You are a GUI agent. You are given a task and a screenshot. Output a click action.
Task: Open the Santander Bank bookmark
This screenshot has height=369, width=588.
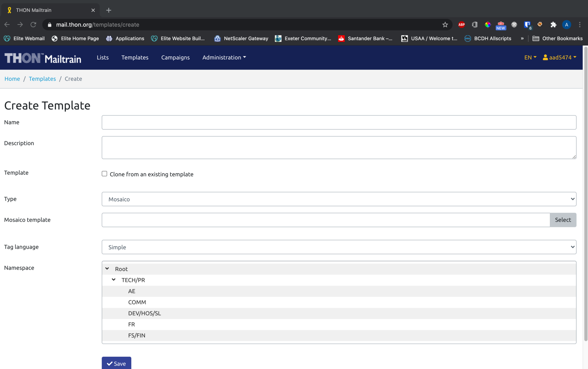coord(365,38)
